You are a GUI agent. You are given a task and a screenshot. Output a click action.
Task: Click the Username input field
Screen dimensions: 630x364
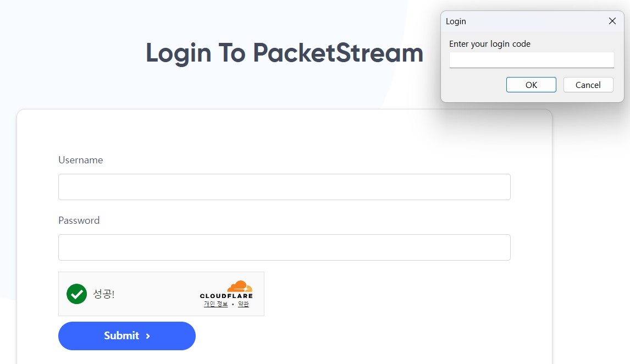[x=284, y=186]
